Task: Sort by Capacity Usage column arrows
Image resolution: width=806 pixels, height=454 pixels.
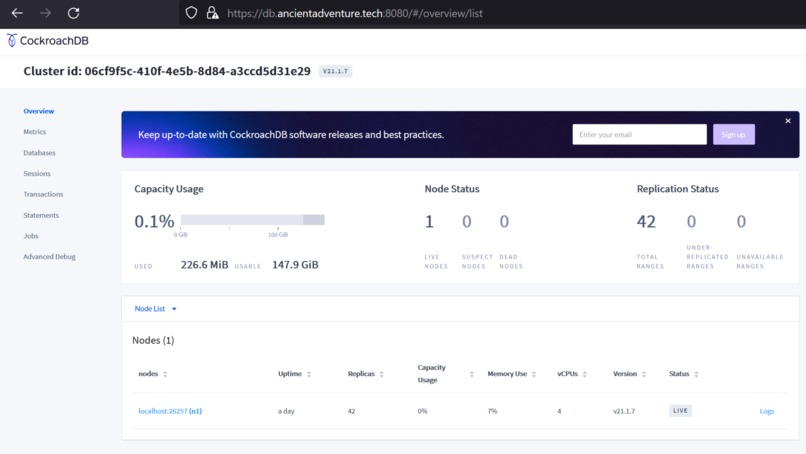Action: [471, 374]
